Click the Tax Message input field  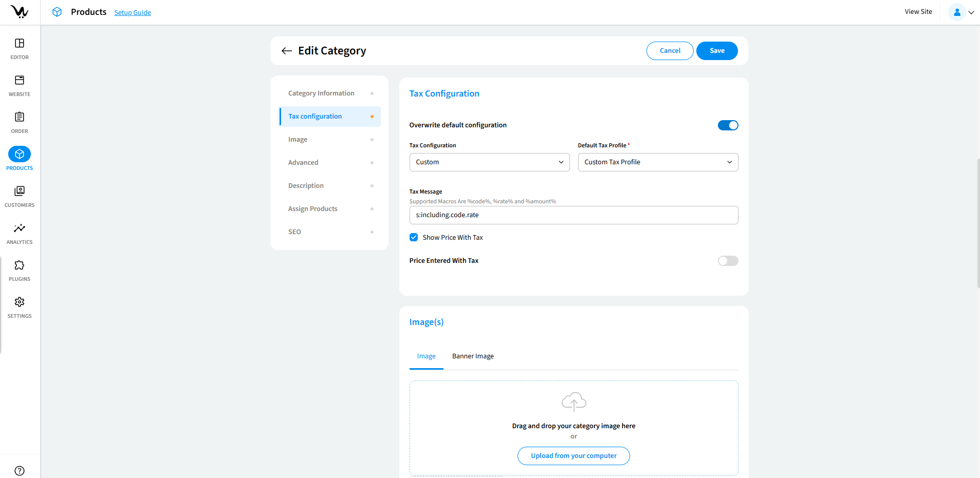point(574,215)
